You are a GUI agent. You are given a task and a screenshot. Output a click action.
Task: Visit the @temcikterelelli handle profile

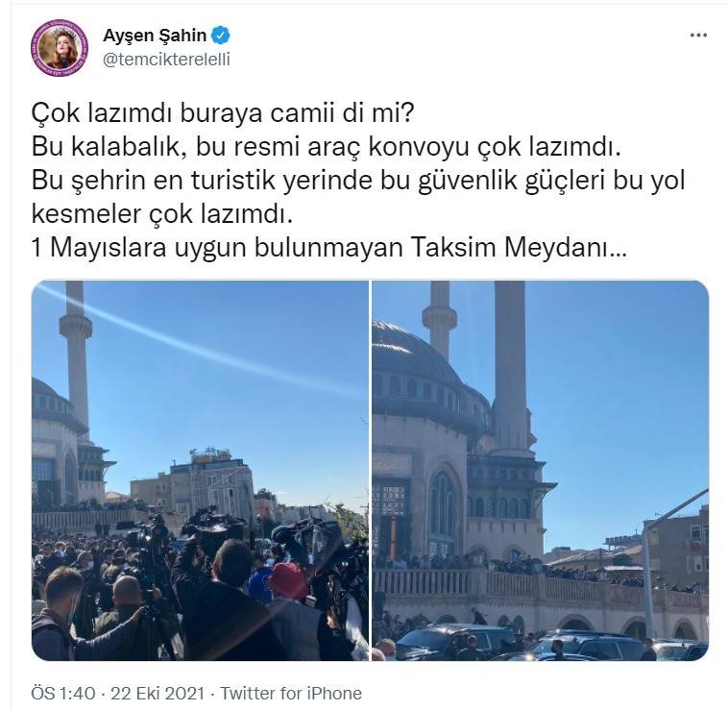click(x=166, y=60)
